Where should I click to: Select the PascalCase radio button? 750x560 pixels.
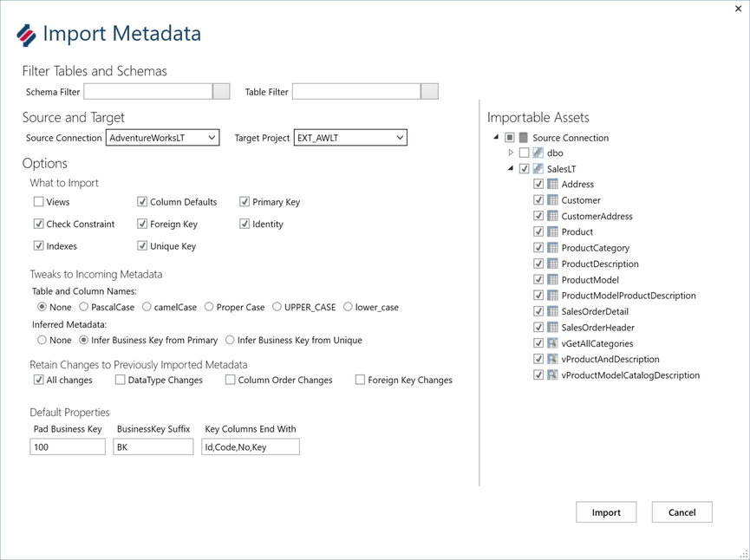84,307
